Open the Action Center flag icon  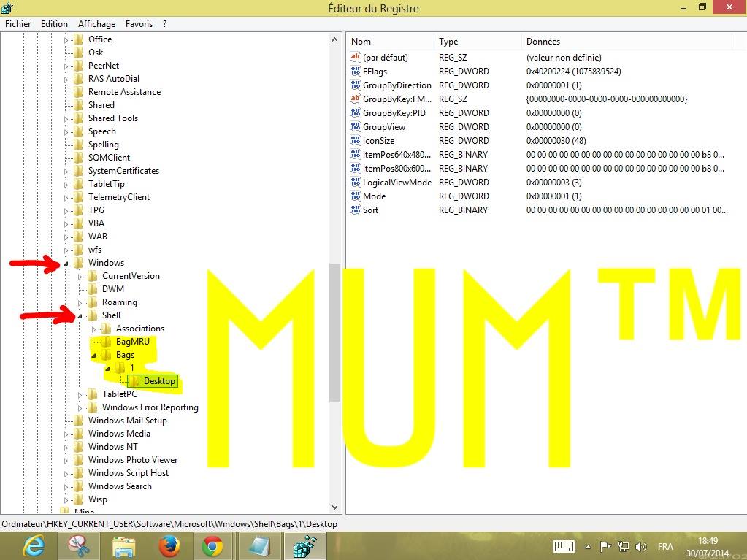605,546
